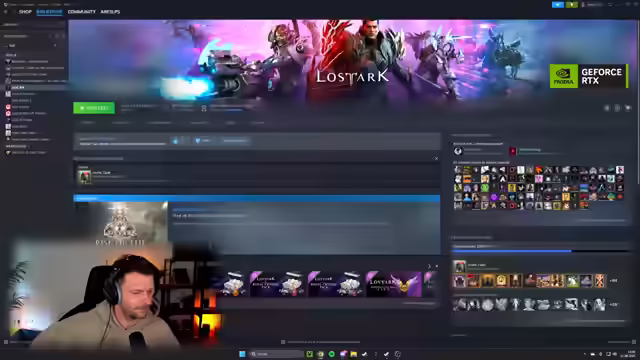Show hidden system tray icons
640x360 pixels.
(584, 354)
